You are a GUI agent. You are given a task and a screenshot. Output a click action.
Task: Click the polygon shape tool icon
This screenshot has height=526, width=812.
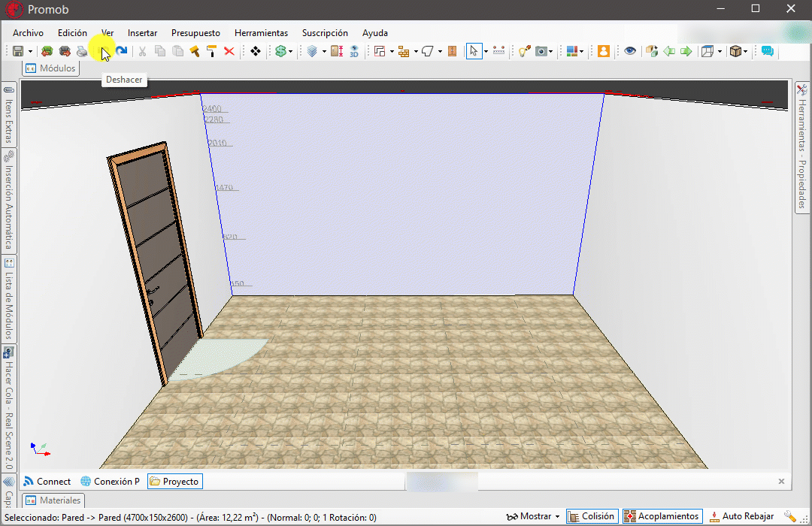(428, 51)
